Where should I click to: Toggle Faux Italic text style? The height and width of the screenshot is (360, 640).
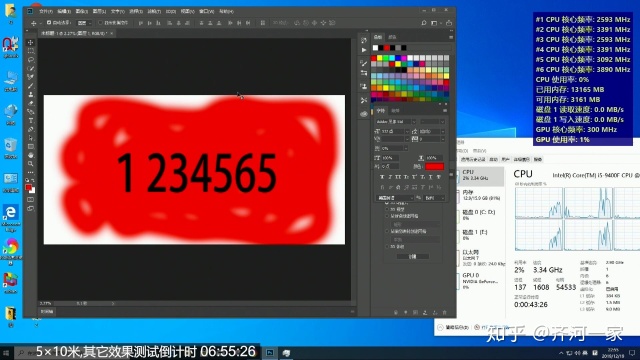390,177
